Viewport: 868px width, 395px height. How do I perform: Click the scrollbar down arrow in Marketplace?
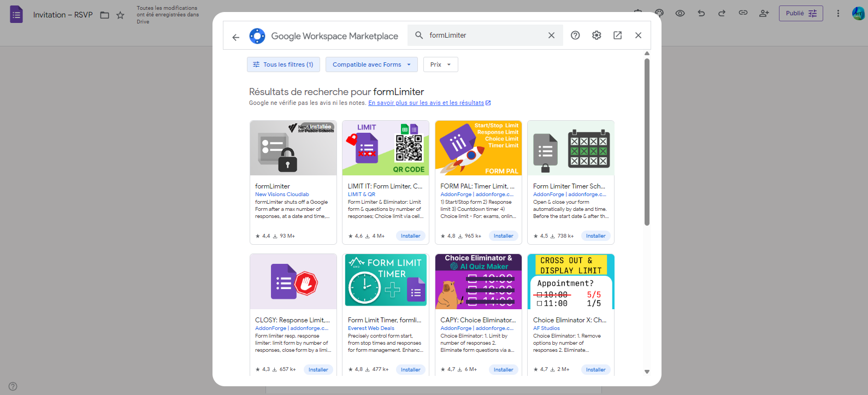647,372
